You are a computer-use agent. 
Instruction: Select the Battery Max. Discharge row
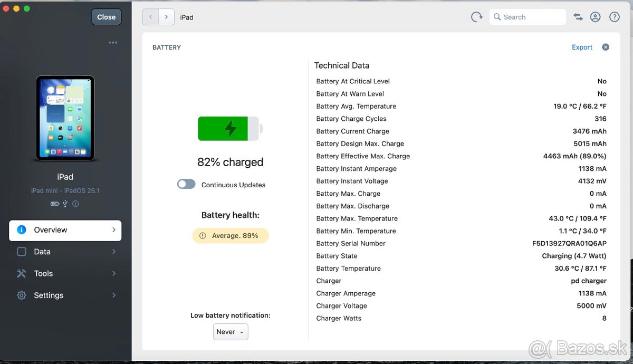(x=461, y=206)
